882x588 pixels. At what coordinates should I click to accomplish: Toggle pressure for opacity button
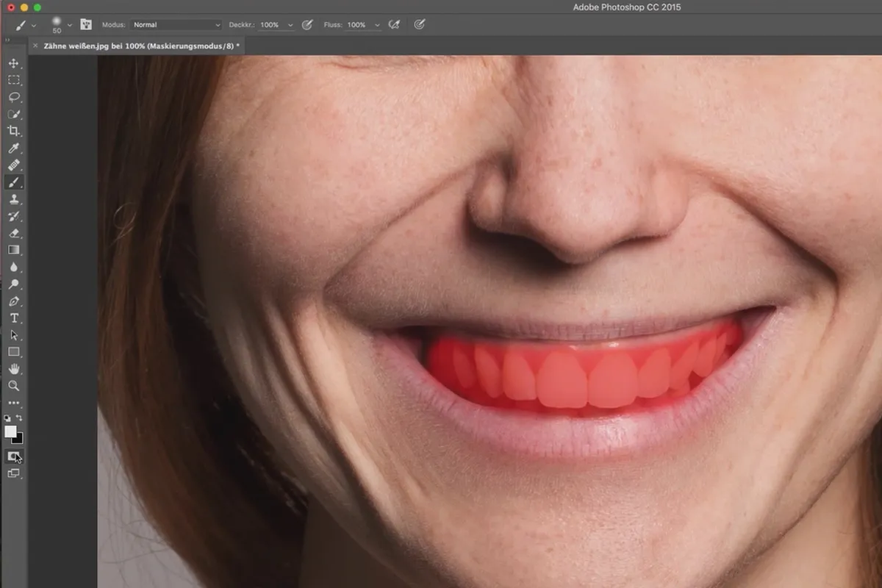[x=307, y=25]
